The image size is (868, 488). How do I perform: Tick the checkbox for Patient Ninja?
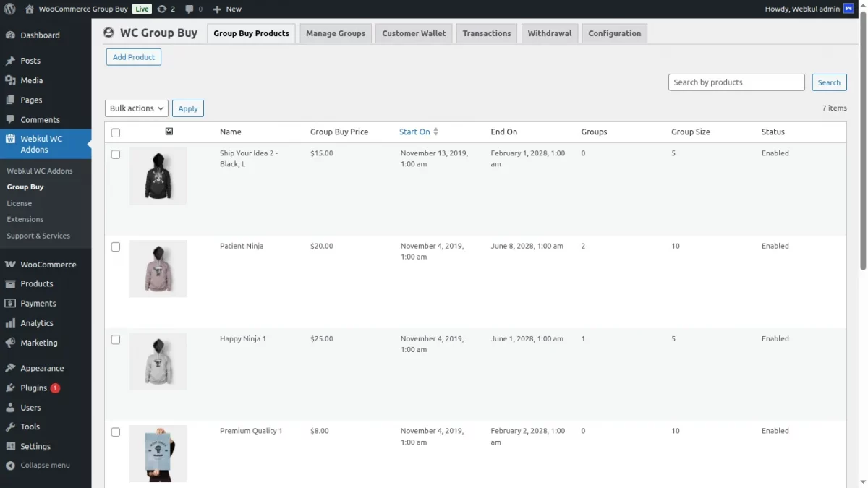(x=116, y=247)
